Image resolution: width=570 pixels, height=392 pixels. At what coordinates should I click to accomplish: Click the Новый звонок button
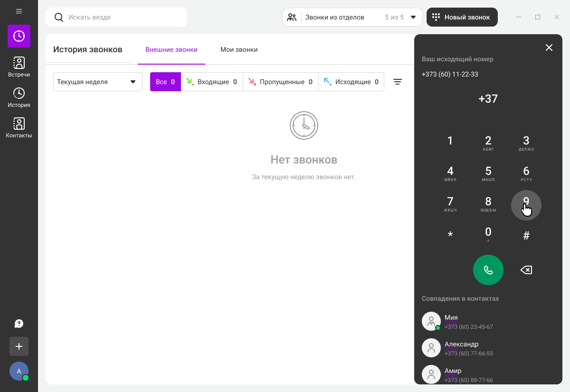click(x=462, y=17)
